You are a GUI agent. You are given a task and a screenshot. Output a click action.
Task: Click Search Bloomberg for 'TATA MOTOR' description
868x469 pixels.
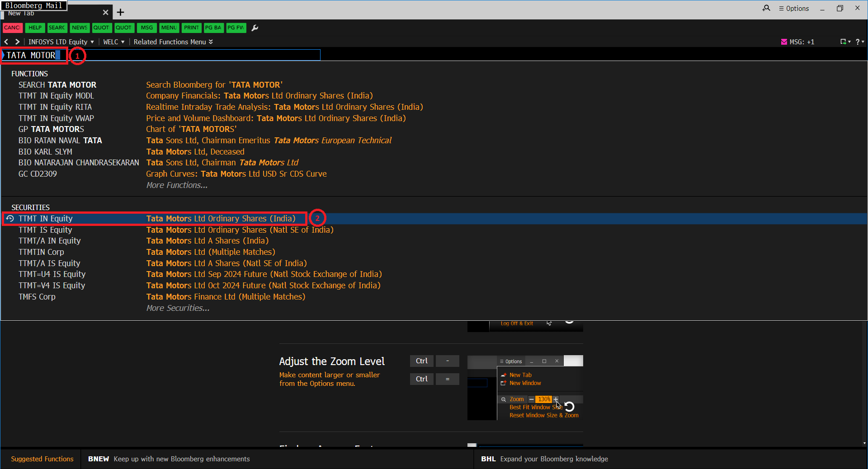click(x=214, y=85)
